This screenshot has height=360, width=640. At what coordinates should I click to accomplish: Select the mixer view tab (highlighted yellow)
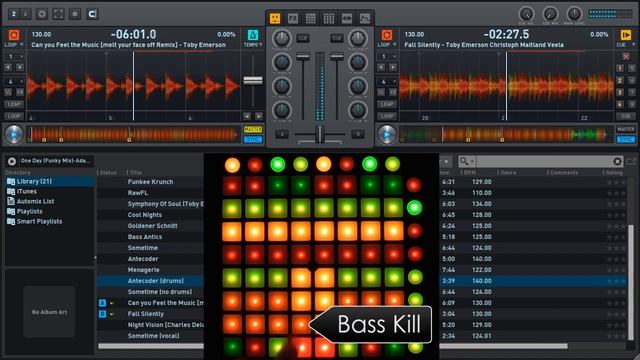pos(275,18)
